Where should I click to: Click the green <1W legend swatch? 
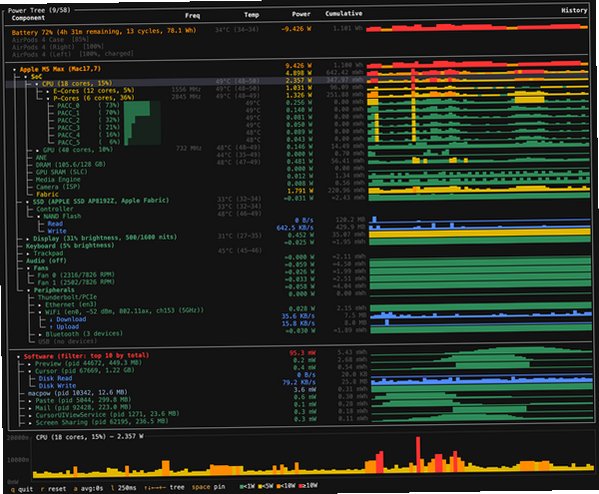point(241,487)
